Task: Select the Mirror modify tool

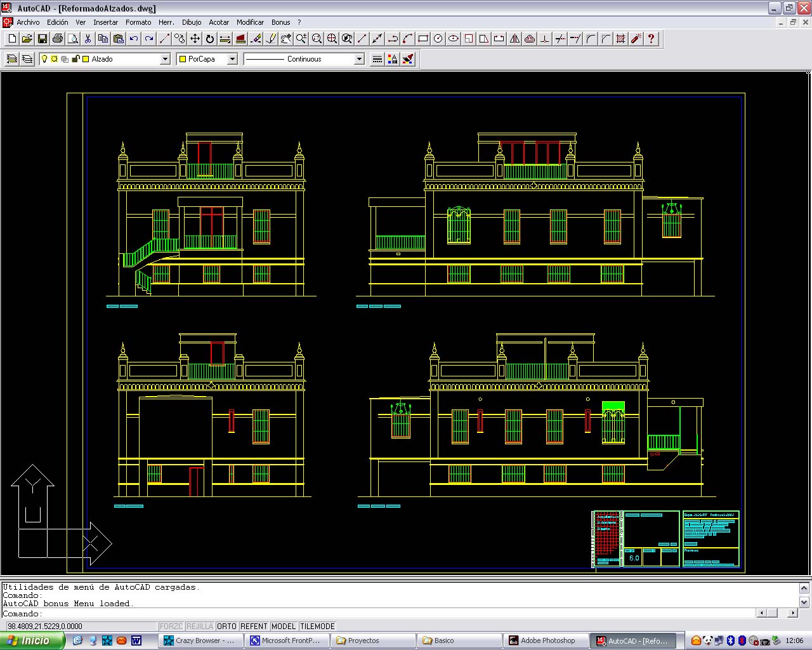Action: [x=514, y=39]
